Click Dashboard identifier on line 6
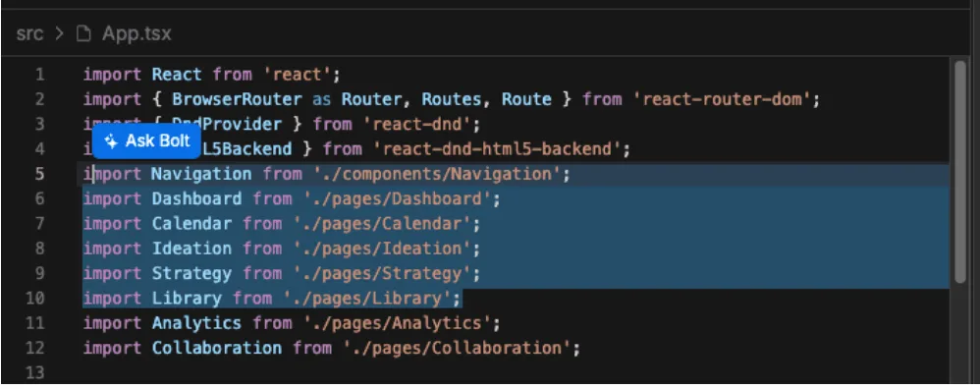This screenshot has width=980, height=389. click(196, 198)
